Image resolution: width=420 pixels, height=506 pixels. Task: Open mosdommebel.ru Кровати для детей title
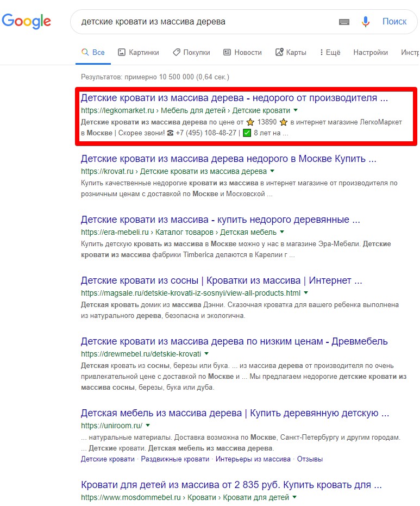tap(231, 485)
